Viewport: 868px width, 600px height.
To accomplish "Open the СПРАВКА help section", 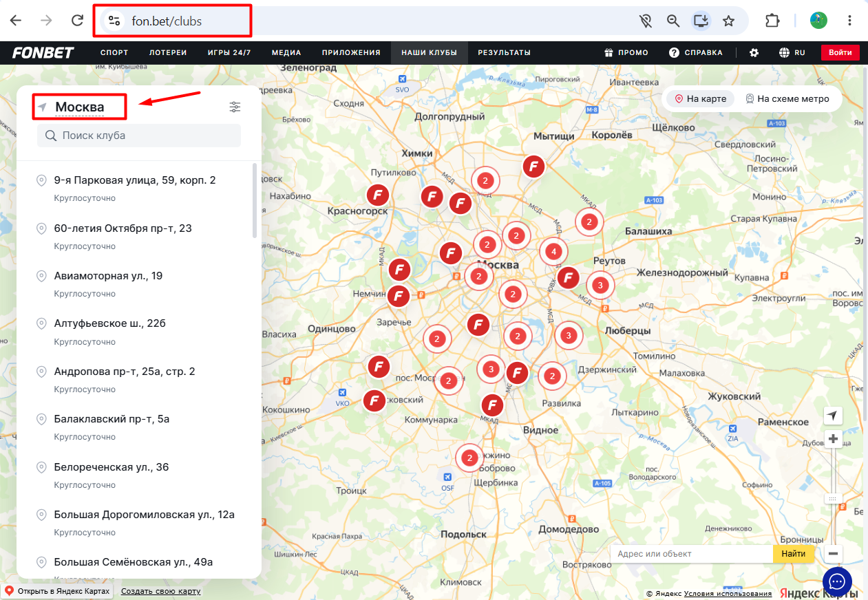I will [x=696, y=52].
